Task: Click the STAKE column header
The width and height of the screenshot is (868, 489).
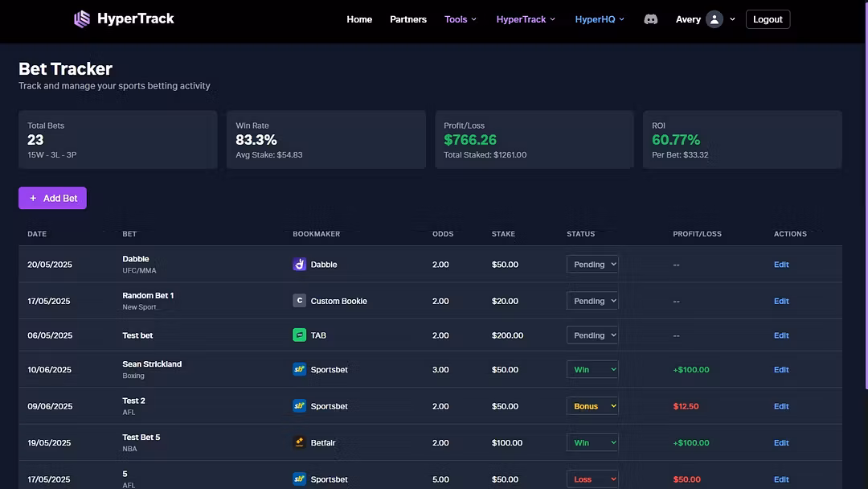Action: pyautogui.click(x=503, y=234)
